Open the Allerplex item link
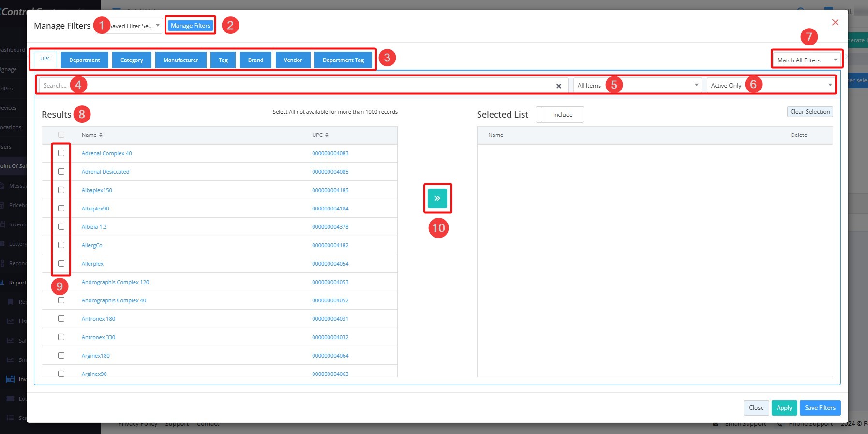The width and height of the screenshot is (868, 434). click(92, 264)
